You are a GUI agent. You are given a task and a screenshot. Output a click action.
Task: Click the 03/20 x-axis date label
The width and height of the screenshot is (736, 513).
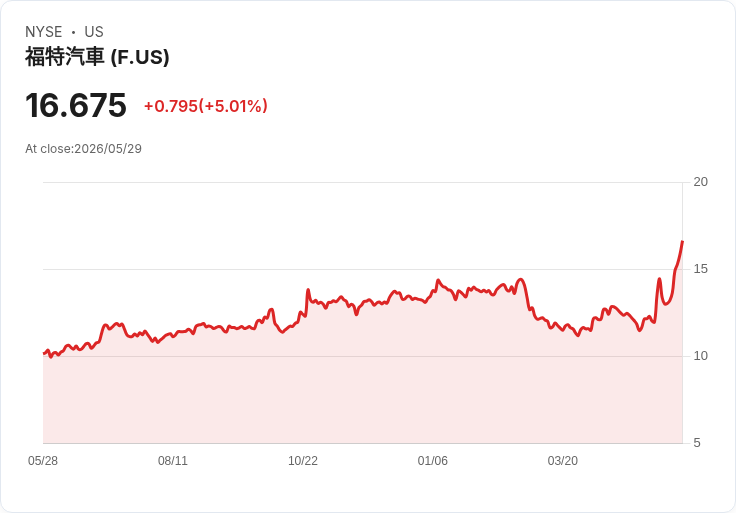tap(563, 461)
